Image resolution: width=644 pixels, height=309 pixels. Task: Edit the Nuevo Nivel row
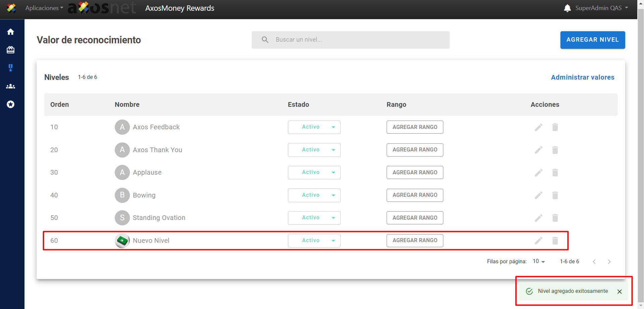tap(538, 240)
